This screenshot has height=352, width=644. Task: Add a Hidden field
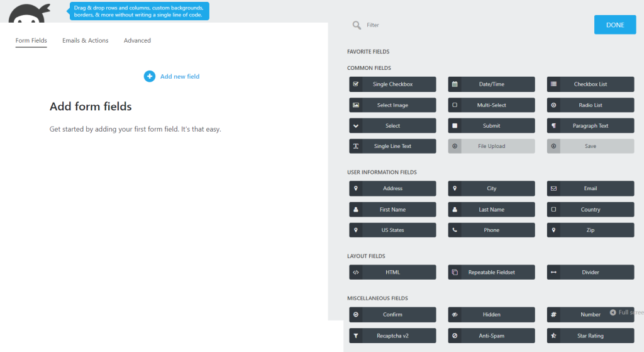click(x=492, y=315)
